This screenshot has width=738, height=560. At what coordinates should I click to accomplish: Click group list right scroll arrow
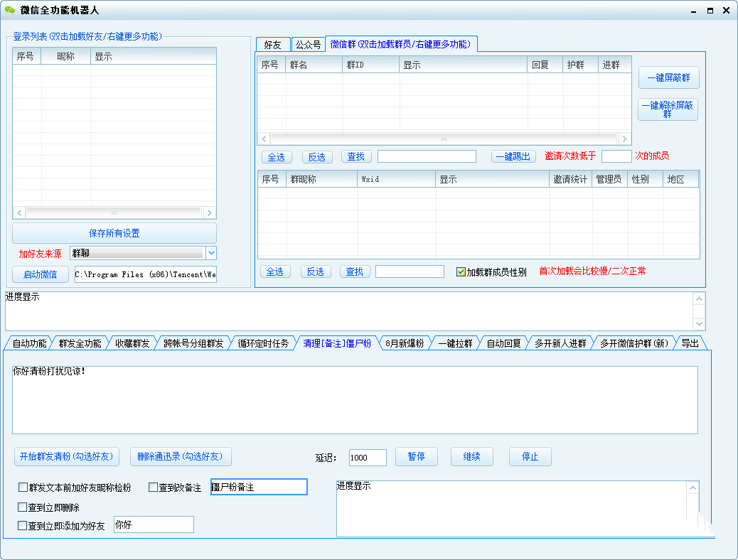pos(624,139)
